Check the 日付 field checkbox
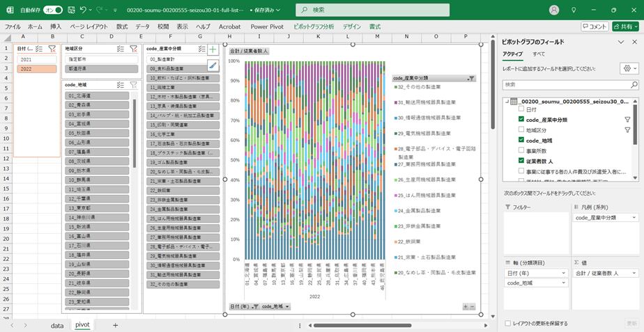The image size is (644, 332). 521,109
